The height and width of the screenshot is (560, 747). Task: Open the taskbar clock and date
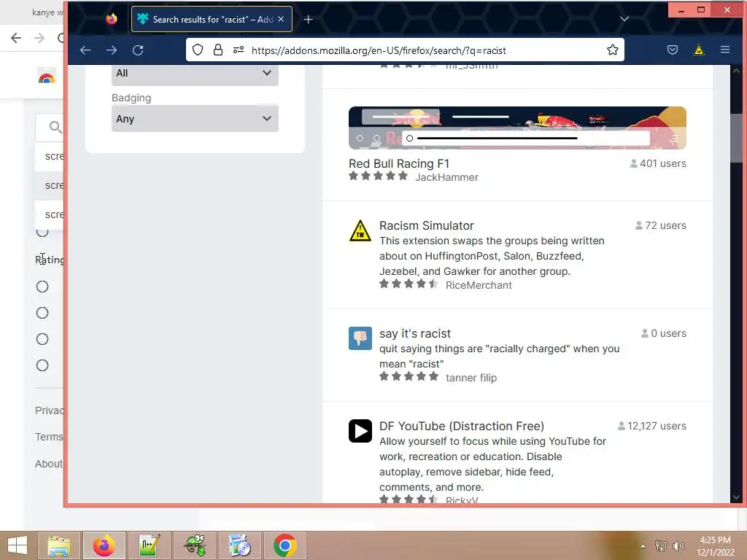(x=716, y=546)
